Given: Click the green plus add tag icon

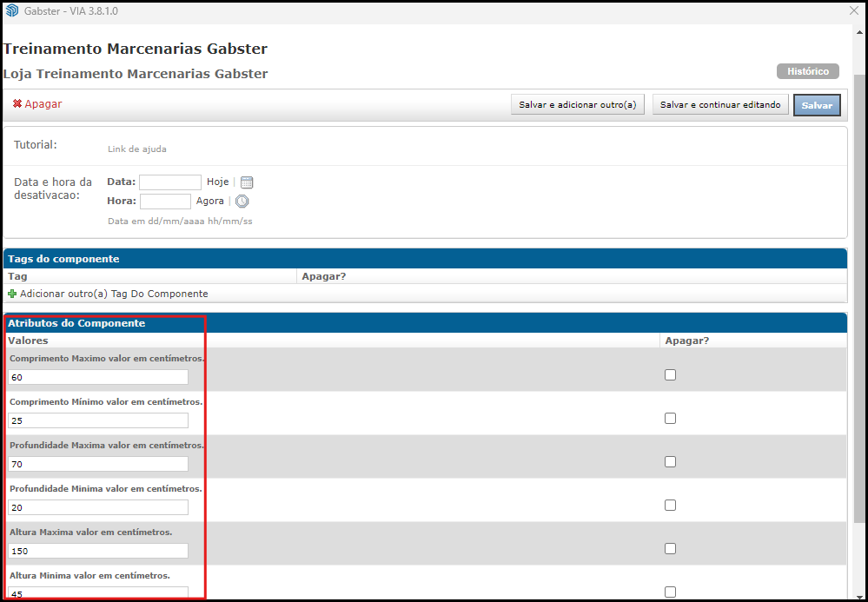Looking at the screenshot, I should click(x=12, y=294).
